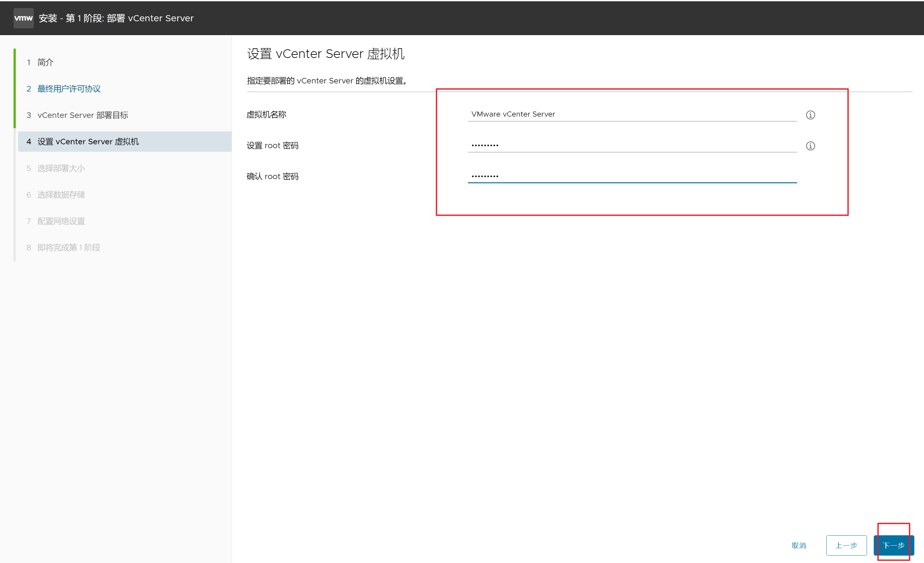The width and height of the screenshot is (924, 563).
Task: Click the 取消 link
Action: point(798,545)
